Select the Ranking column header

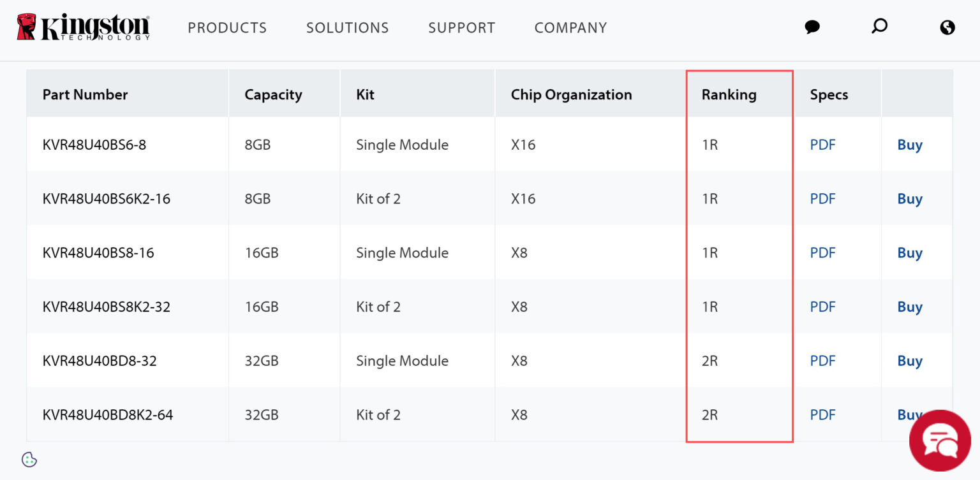[x=729, y=94]
